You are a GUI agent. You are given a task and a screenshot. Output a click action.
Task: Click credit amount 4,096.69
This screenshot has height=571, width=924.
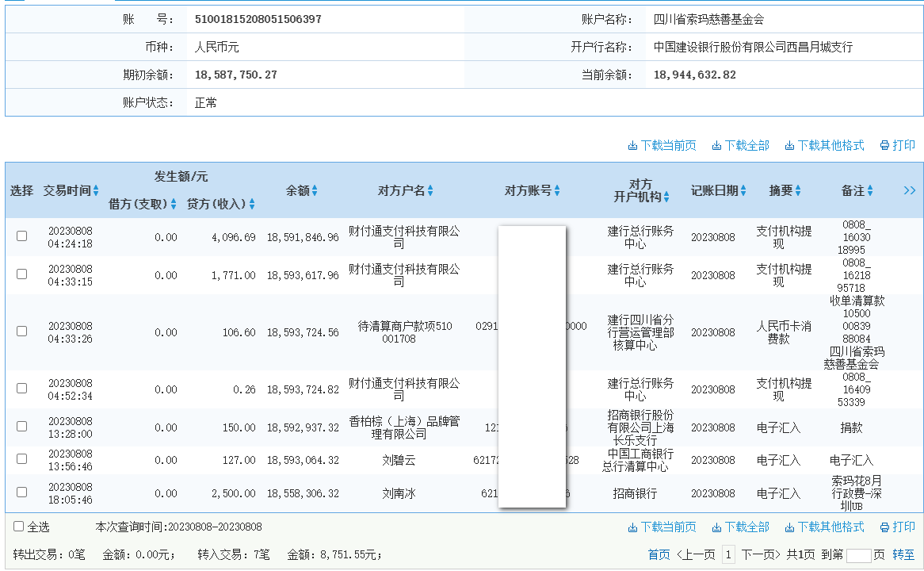point(233,237)
